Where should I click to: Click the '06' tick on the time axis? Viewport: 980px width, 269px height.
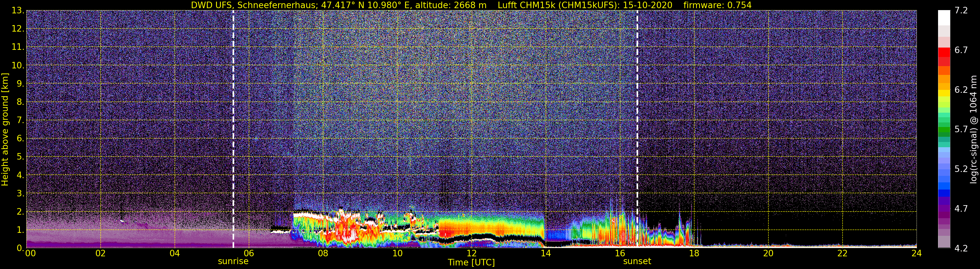(x=249, y=253)
